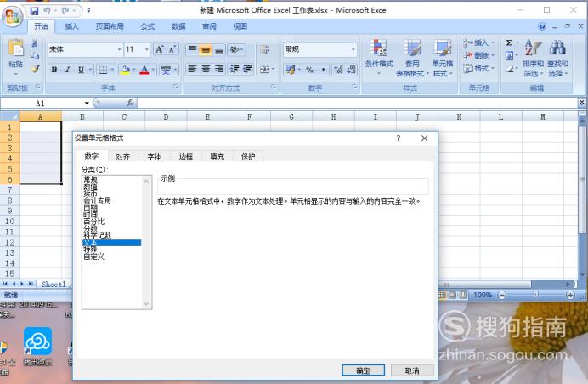Click the text orientation icon
This screenshot has height=384, width=588.
click(236, 49)
